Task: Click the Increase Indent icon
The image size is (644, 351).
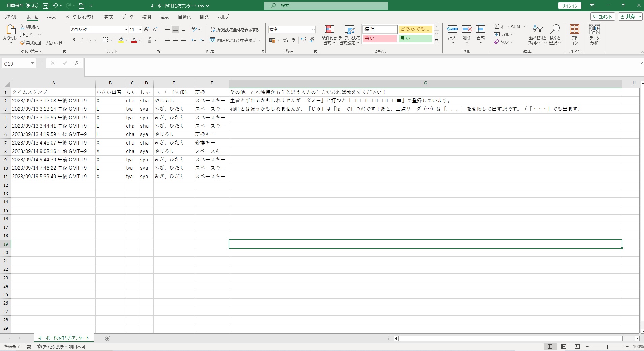Action: point(202,40)
